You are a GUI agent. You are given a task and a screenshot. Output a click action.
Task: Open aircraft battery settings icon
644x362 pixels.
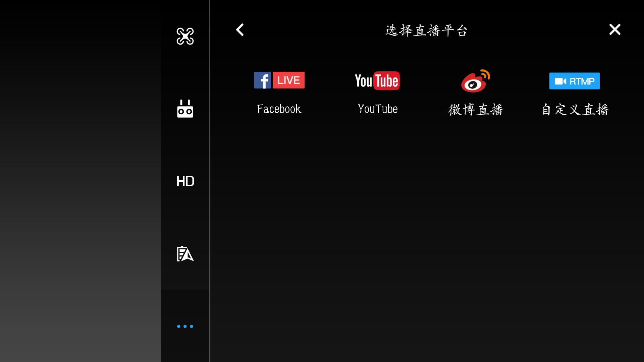coord(185,254)
